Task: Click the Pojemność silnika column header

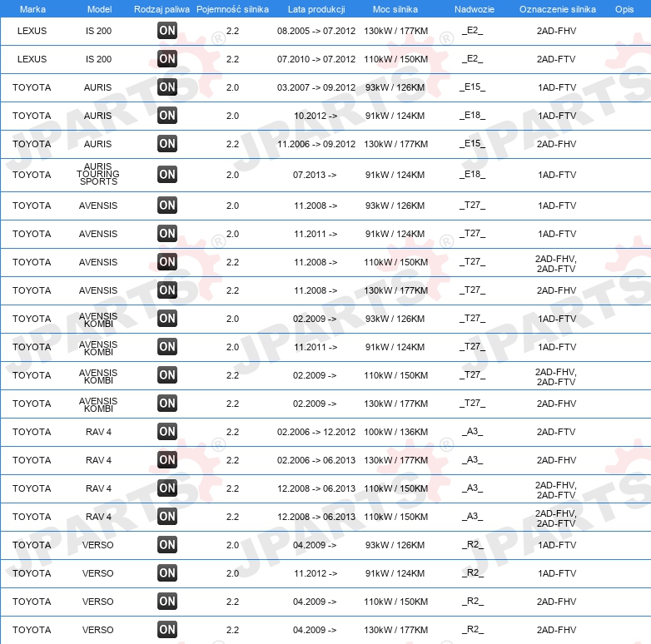Action: (232, 9)
